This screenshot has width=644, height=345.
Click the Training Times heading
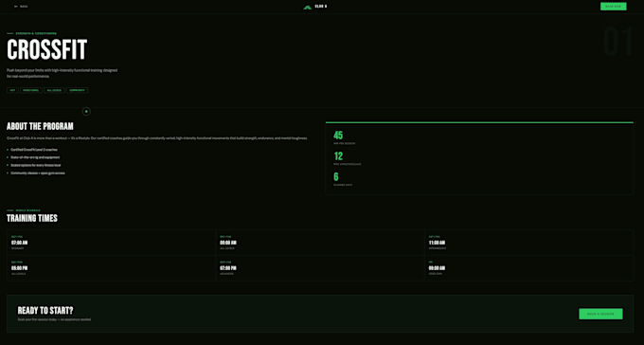(x=32, y=218)
